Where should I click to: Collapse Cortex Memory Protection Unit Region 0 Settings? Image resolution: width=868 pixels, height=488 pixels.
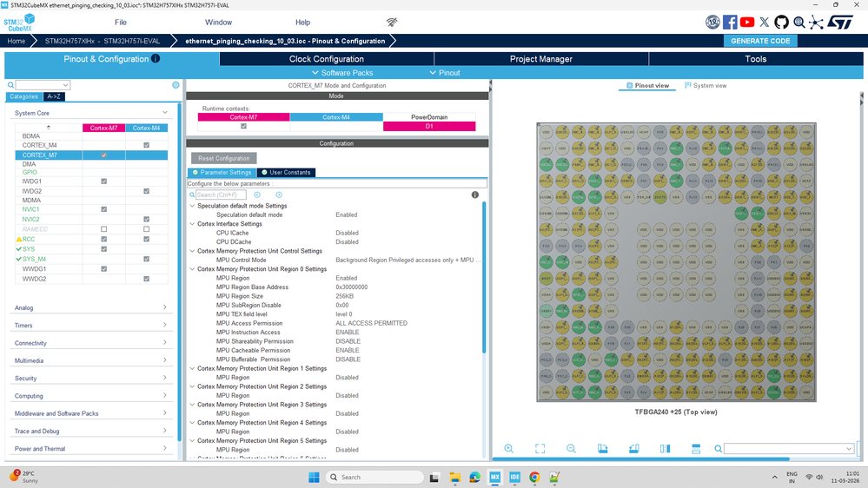(193, 269)
